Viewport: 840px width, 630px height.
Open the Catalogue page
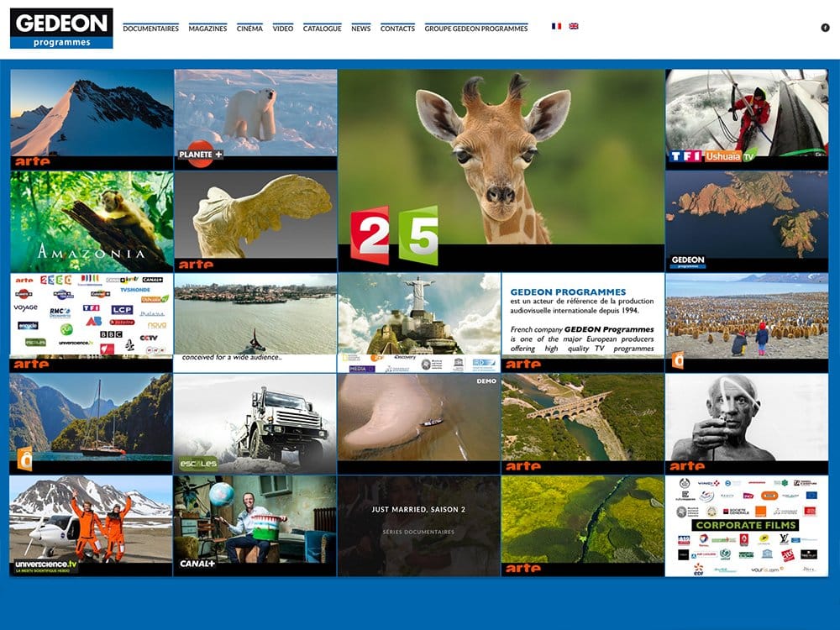(322, 29)
